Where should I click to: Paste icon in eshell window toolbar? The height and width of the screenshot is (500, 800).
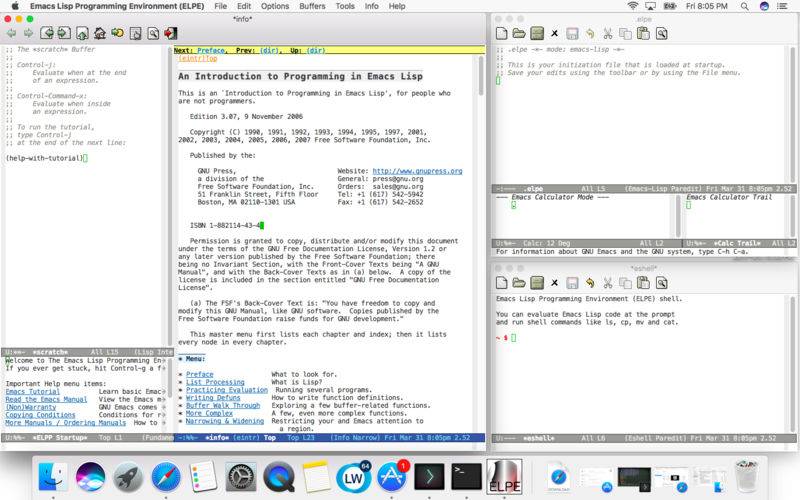pos(643,283)
